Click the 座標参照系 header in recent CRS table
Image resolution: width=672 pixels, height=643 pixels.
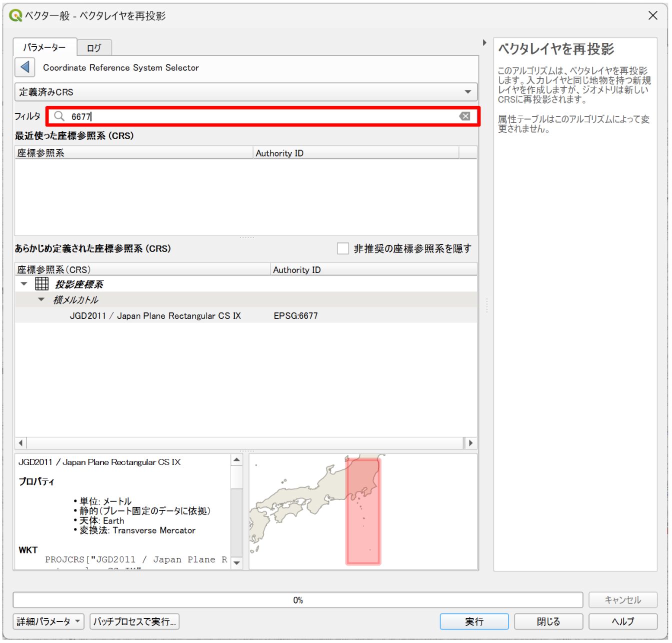click(134, 153)
